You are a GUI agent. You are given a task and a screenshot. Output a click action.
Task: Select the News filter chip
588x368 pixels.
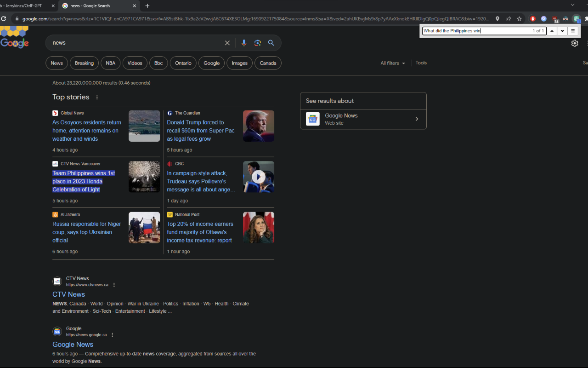(57, 63)
